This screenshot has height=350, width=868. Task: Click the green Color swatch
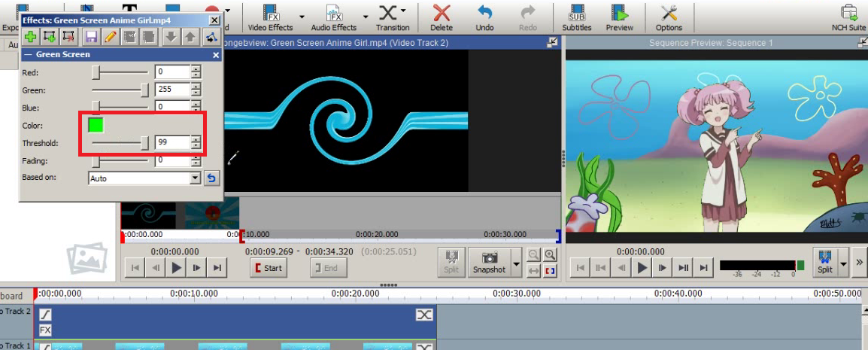click(x=96, y=125)
